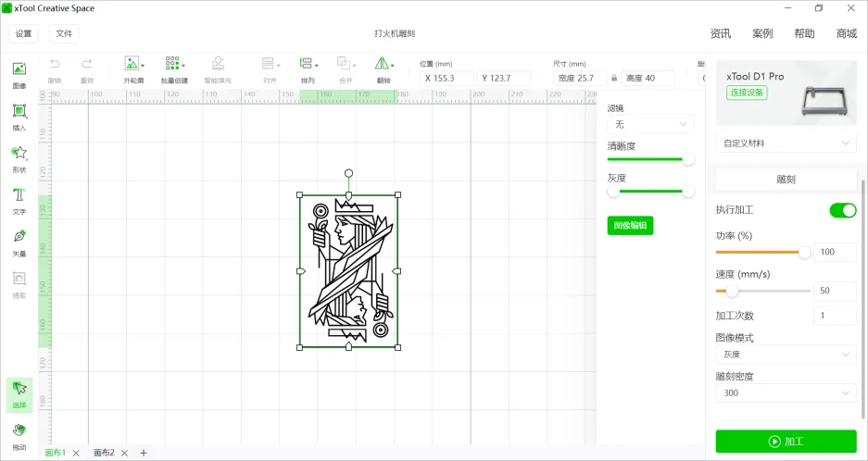The width and height of the screenshot is (868, 461).
Task: Open the 对齐 (Align) tool
Action: point(270,69)
